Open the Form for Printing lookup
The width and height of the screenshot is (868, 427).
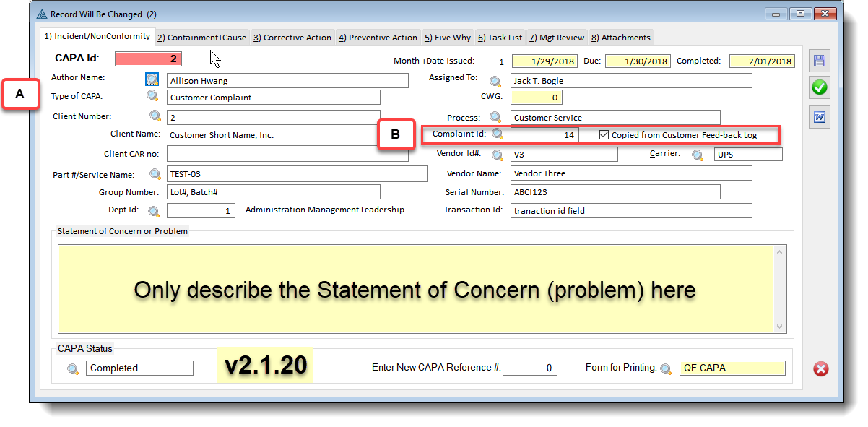tap(665, 368)
